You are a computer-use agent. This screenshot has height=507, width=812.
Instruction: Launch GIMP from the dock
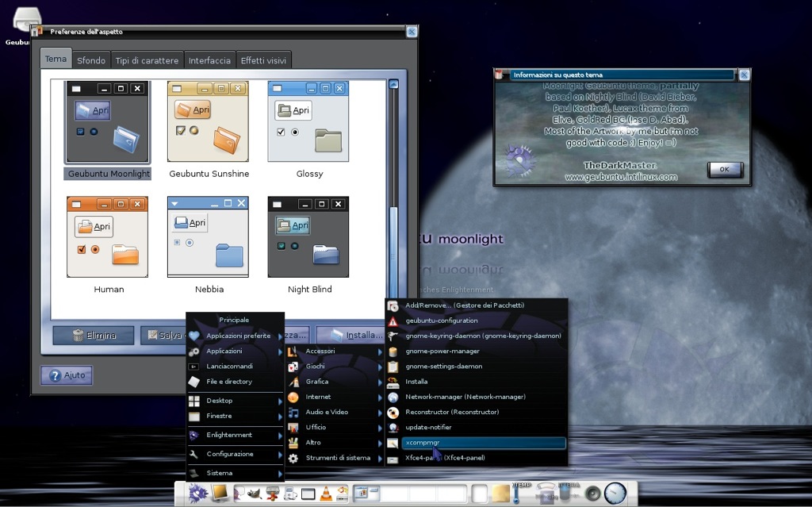pyautogui.click(x=253, y=493)
